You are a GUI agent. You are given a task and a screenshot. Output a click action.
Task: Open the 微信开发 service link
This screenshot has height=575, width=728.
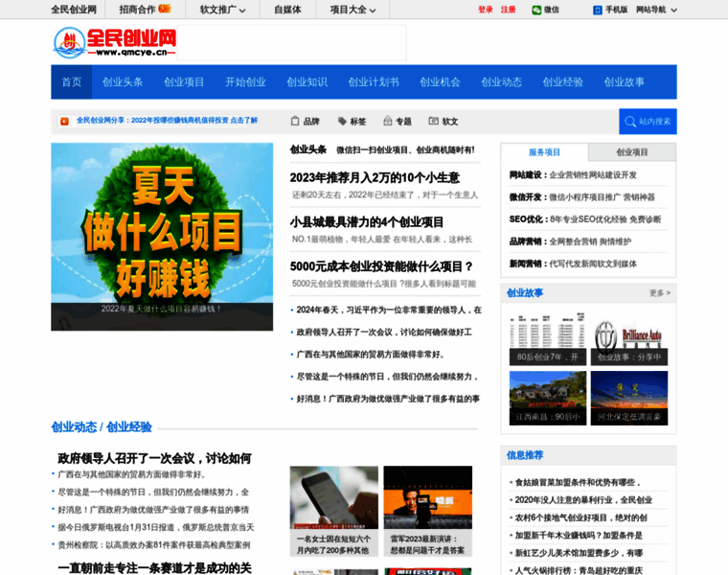coord(581,197)
